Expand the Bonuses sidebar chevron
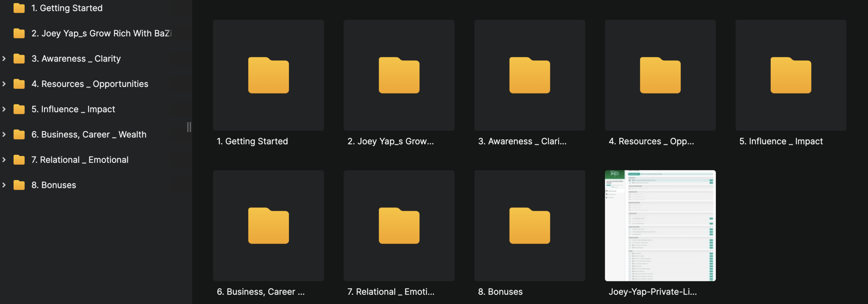868x304 pixels. pos(4,185)
